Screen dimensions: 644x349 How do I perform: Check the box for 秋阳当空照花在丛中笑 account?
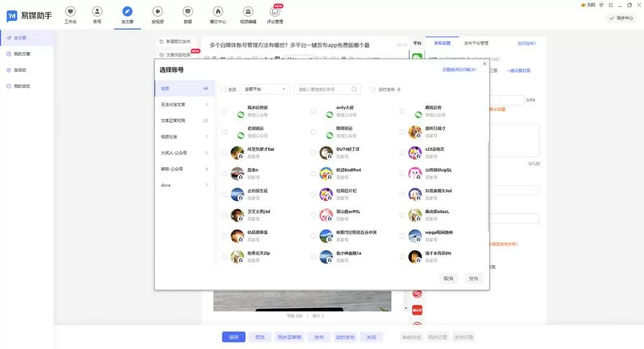[313, 236]
